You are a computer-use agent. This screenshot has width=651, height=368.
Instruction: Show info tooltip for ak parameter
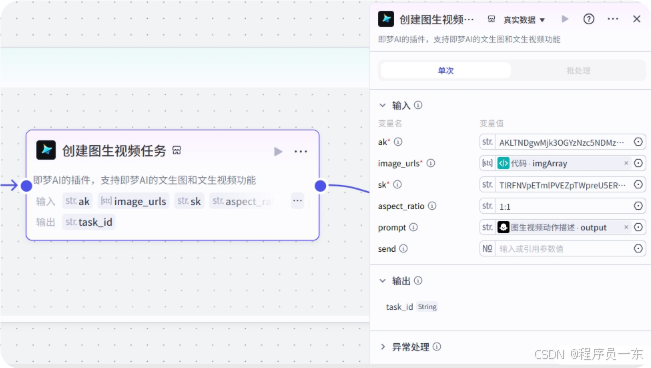[x=398, y=142]
